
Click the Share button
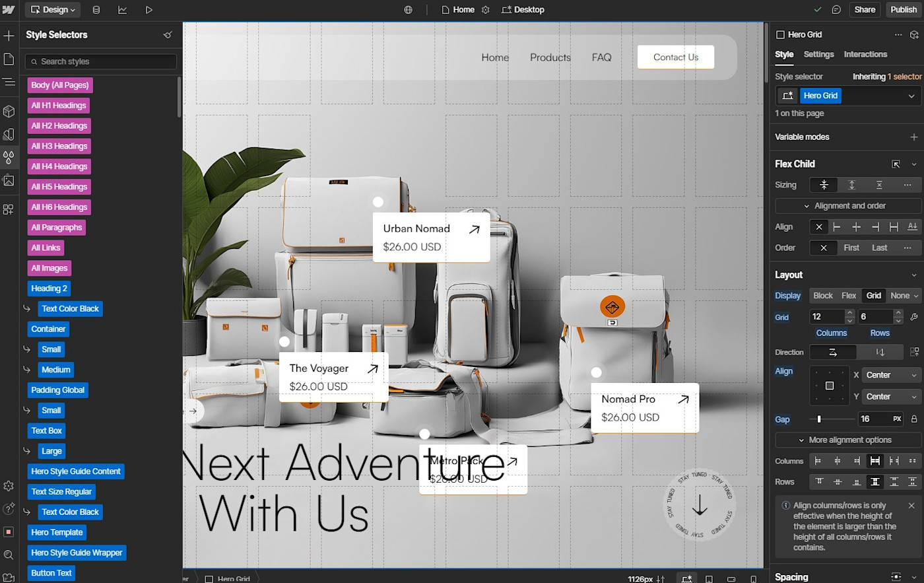865,10
